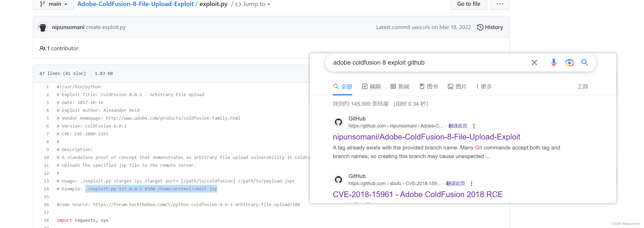
Task: Click the github.com › nipunsomani URL breadcrumb
Action: coord(396,126)
